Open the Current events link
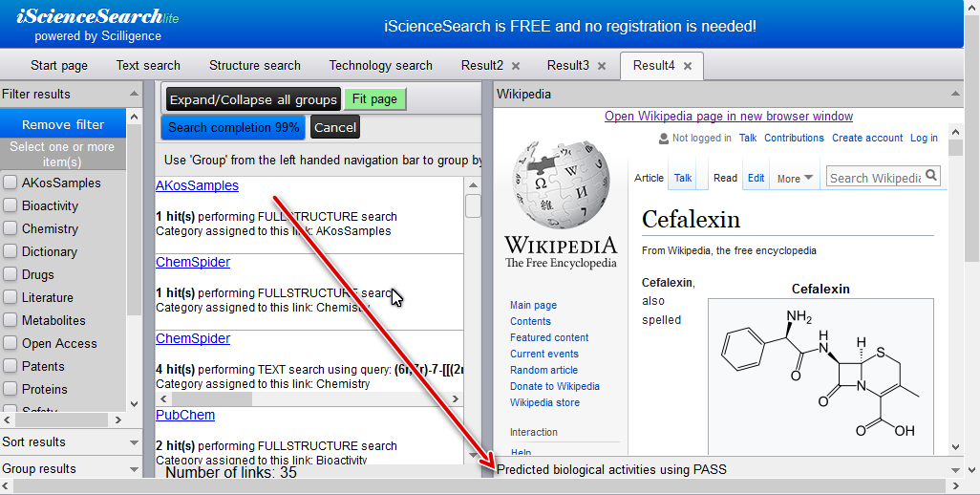The width and height of the screenshot is (980, 495). [x=543, y=354]
